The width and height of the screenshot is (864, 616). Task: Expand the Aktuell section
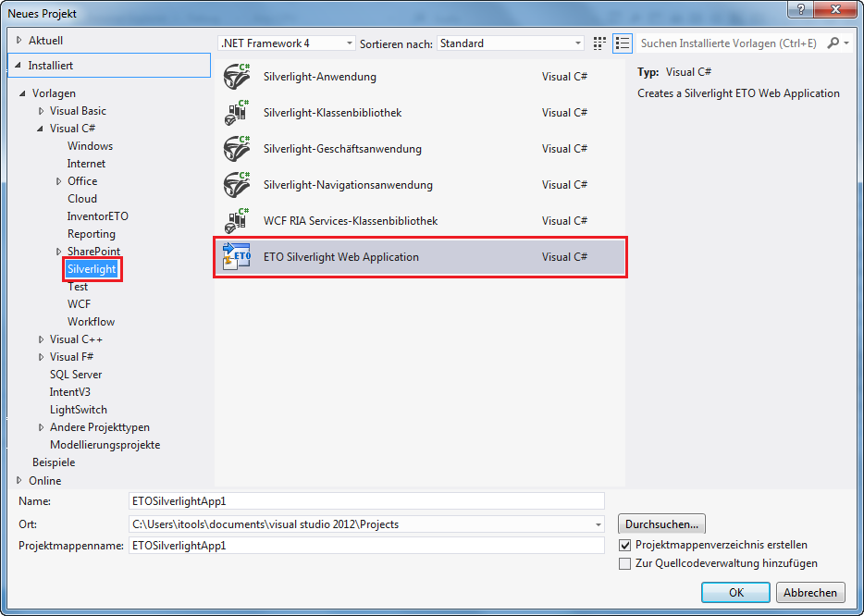(19, 40)
